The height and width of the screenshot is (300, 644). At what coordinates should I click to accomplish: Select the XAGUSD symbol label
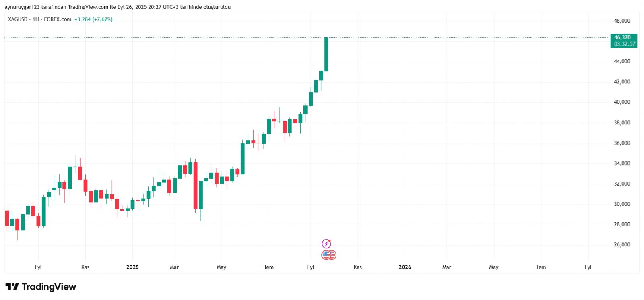pyautogui.click(x=18, y=19)
